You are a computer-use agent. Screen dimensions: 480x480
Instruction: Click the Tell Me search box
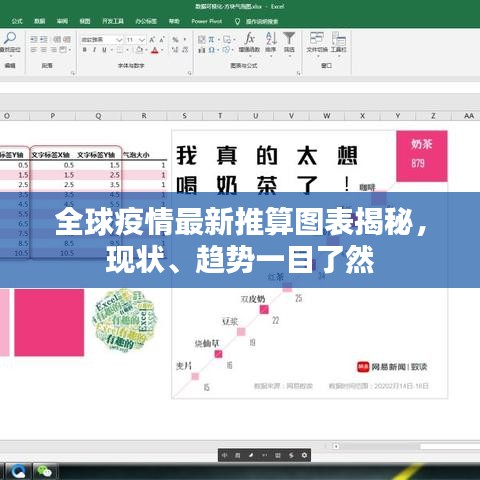[x=257, y=22]
